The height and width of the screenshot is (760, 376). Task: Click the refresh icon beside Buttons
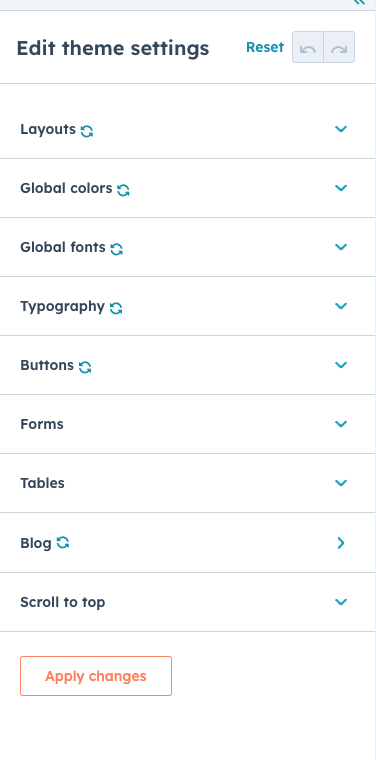pos(85,367)
